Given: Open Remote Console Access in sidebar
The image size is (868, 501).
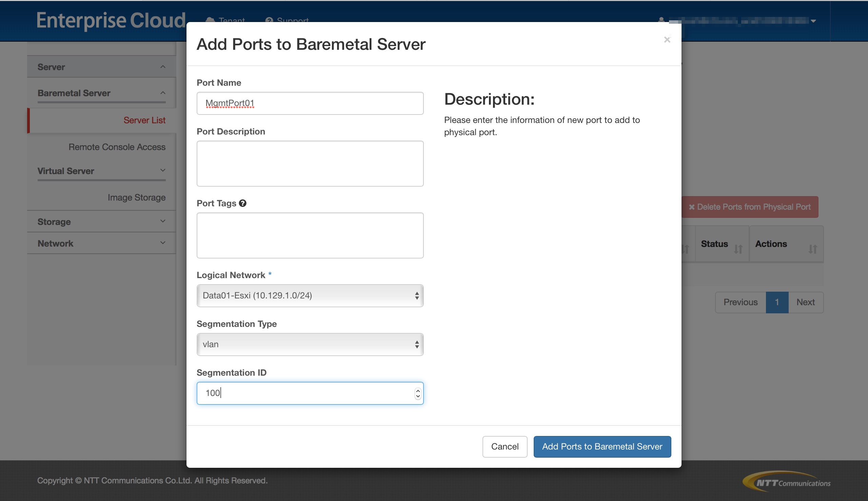Looking at the screenshot, I should pyautogui.click(x=117, y=147).
